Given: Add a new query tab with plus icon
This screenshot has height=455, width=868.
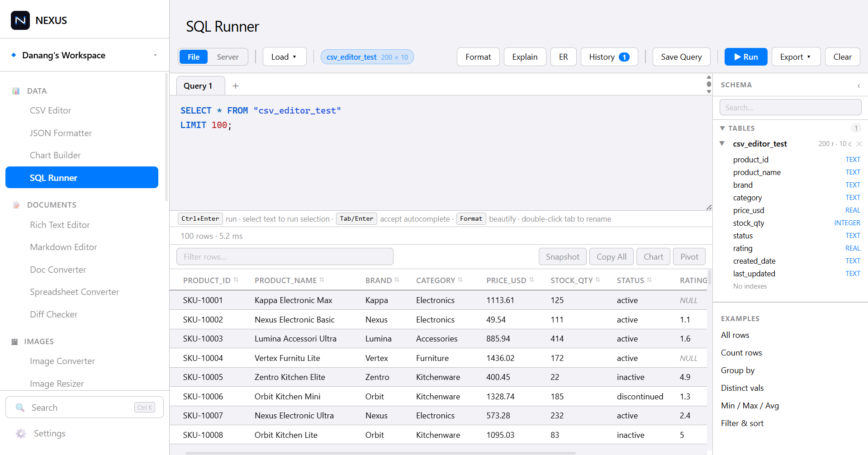Looking at the screenshot, I should click(x=235, y=86).
